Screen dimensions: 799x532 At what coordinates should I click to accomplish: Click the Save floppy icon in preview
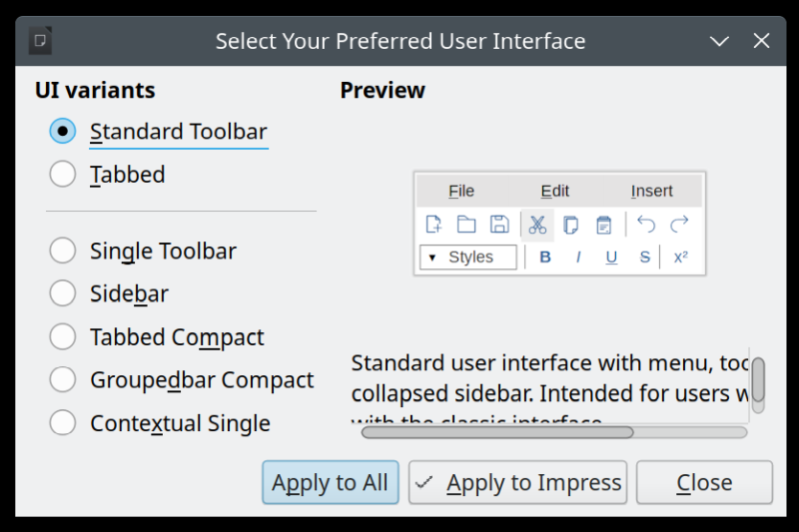click(x=499, y=225)
